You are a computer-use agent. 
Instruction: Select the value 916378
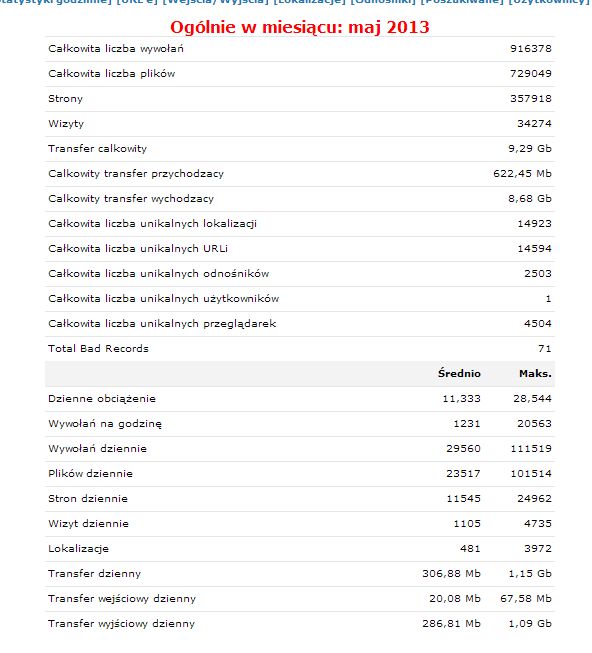[x=531, y=49]
